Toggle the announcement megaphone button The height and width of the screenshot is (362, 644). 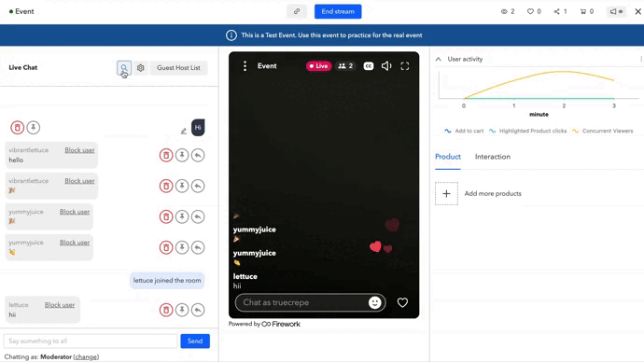tap(616, 11)
